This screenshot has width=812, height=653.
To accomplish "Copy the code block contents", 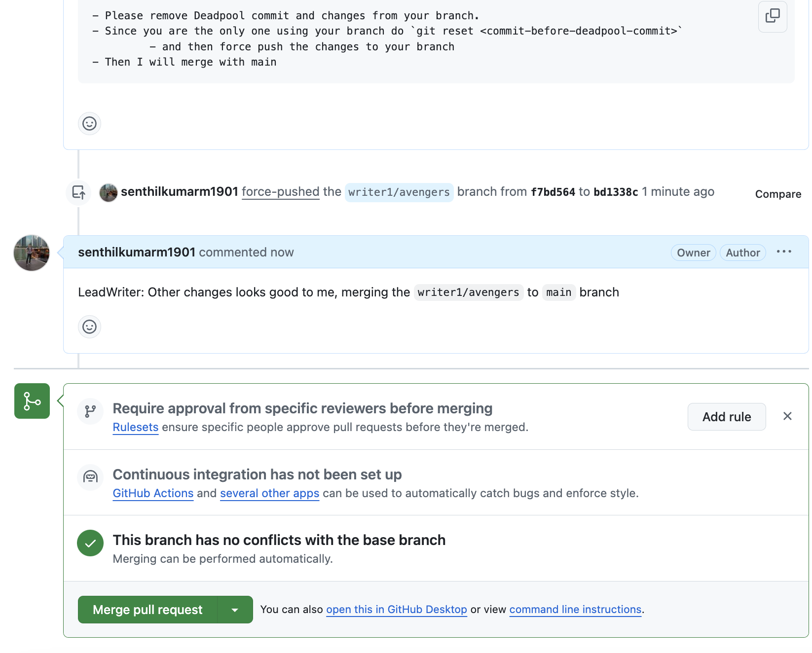I will click(x=772, y=16).
